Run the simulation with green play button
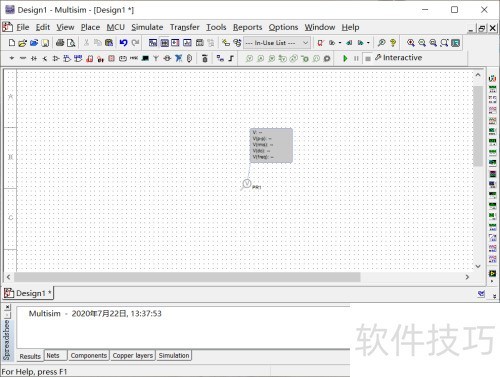 pyautogui.click(x=345, y=58)
